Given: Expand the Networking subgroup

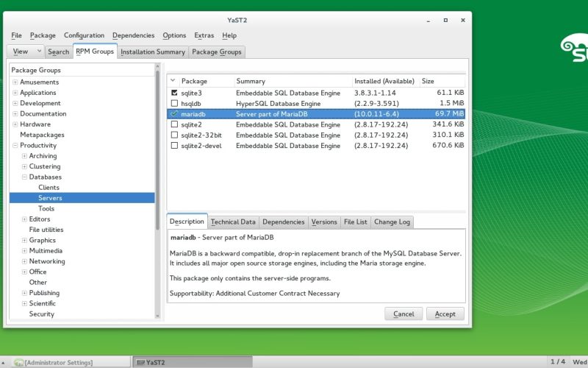Looking at the screenshot, I should [24, 261].
